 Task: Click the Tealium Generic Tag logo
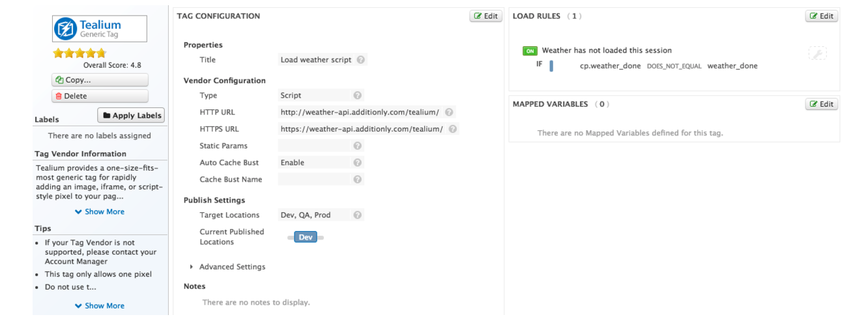point(99,29)
